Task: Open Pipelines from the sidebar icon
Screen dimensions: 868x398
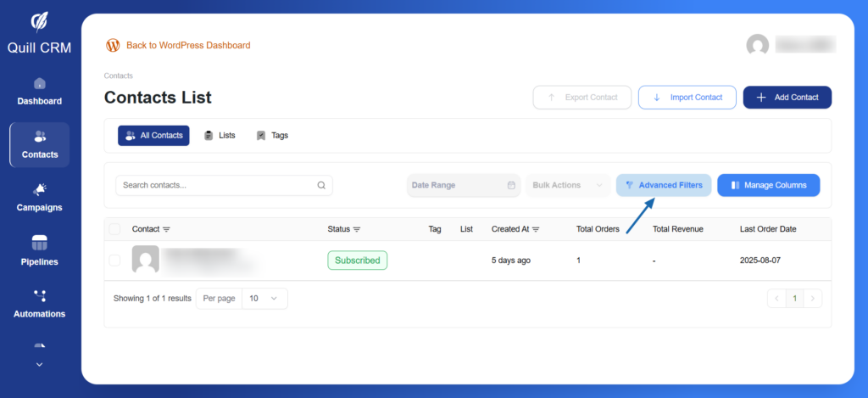Action: (39, 244)
